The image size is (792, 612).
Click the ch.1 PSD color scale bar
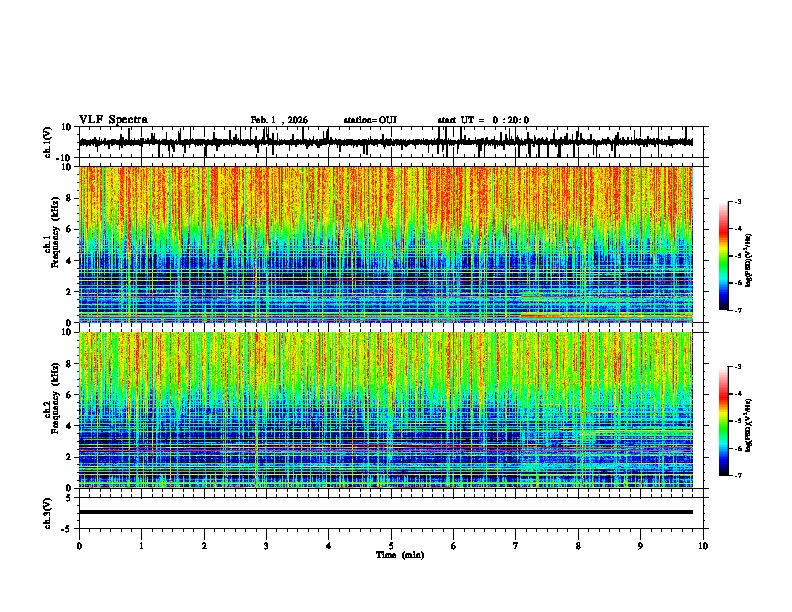(724, 256)
